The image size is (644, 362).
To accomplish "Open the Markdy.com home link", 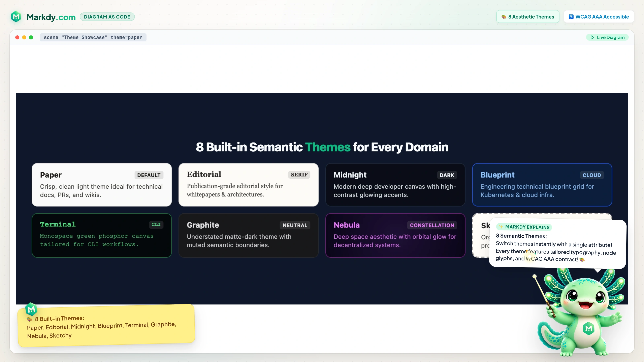I will (51, 17).
